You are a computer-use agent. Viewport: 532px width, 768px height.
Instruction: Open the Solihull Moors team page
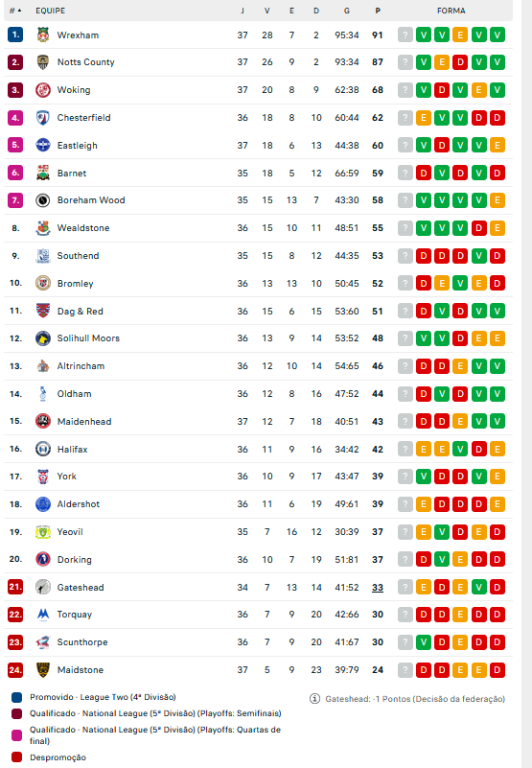tap(88, 337)
